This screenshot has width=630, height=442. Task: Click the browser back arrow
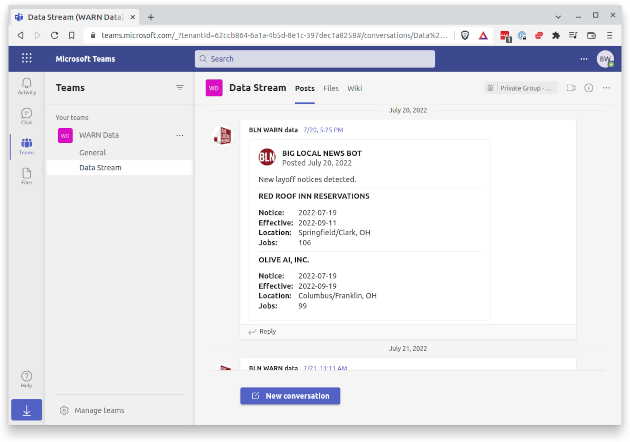(20, 35)
